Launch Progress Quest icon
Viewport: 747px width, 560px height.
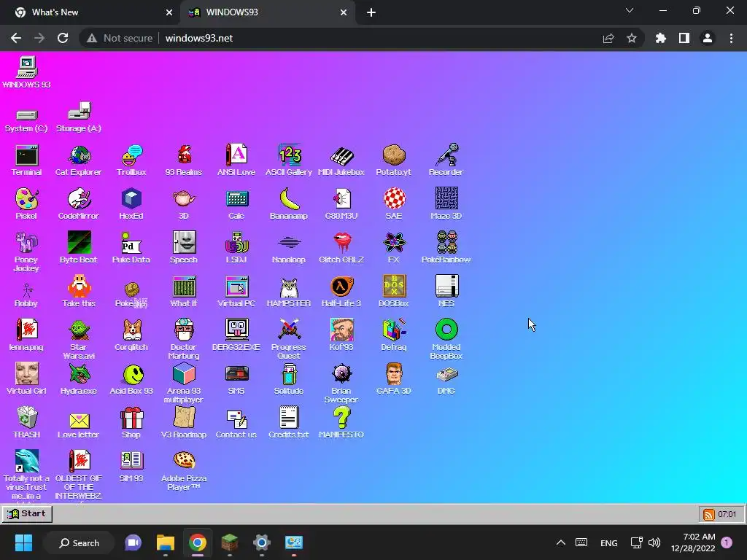coord(289,339)
